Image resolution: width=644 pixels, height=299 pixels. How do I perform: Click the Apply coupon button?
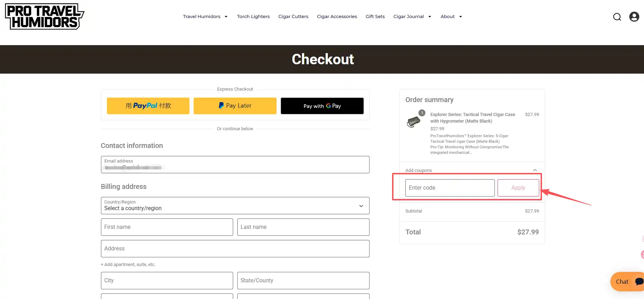pyautogui.click(x=518, y=188)
